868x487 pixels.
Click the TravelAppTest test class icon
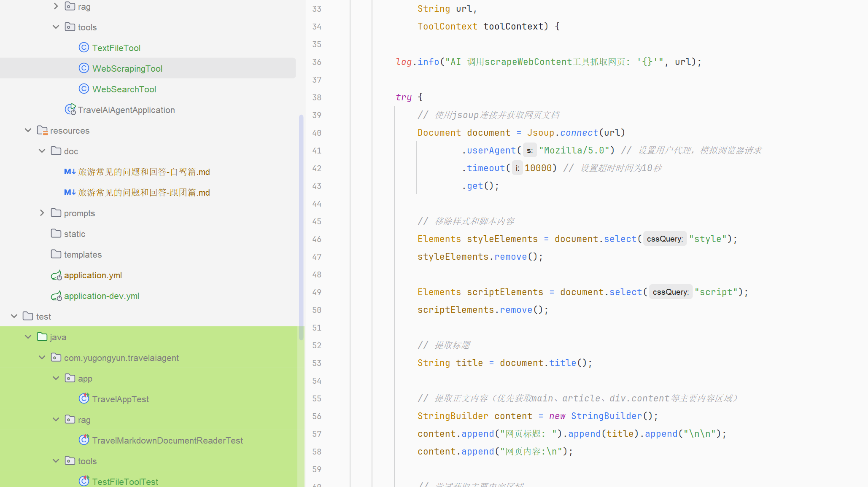pos(84,398)
